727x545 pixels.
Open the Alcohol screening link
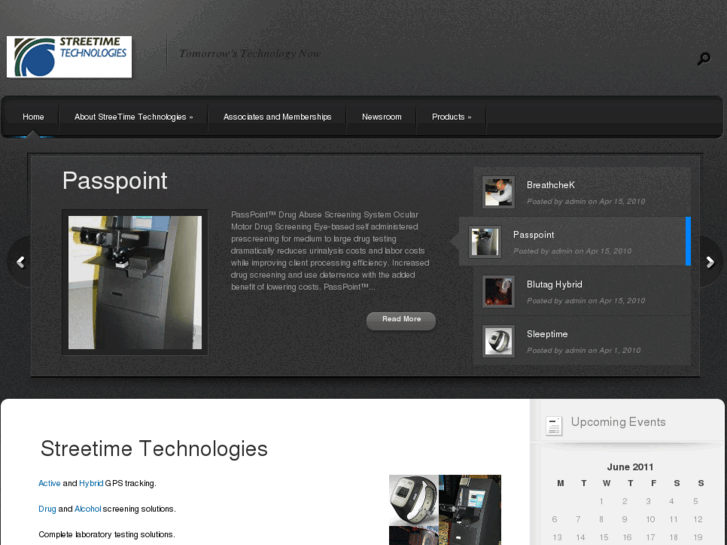pyautogui.click(x=88, y=509)
